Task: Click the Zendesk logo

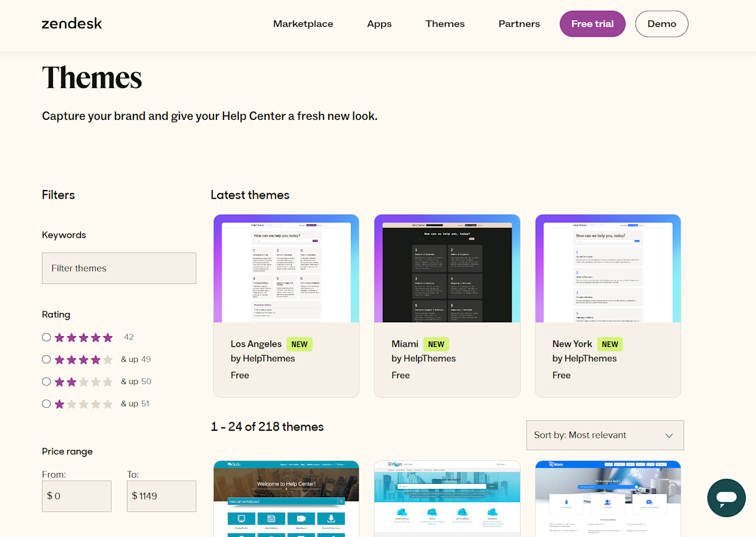Action: (x=72, y=24)
